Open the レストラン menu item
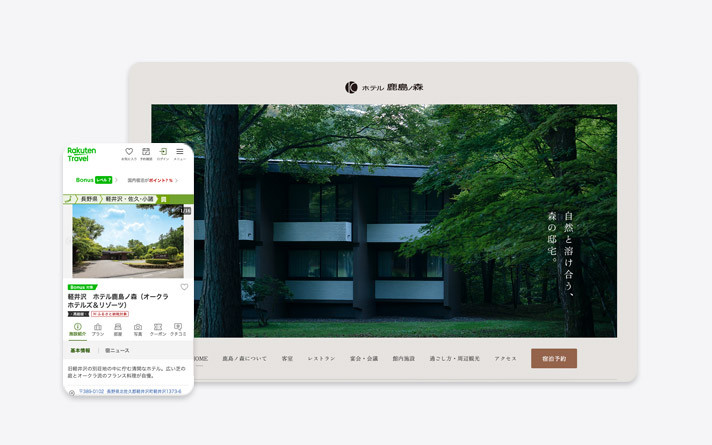712x445 pixels. tap(321, 358)
